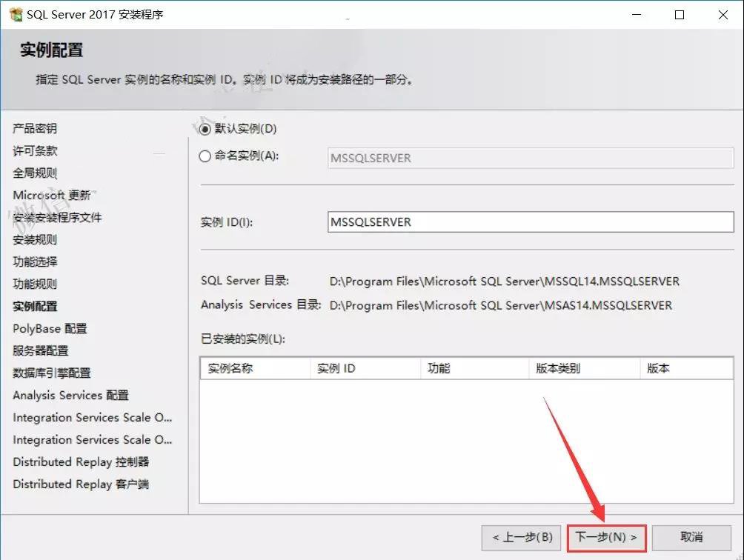This screenshot has width=744, height=560.
Task: Go to PolyBase 配置 sidebar step
Action: pos(50,329)
